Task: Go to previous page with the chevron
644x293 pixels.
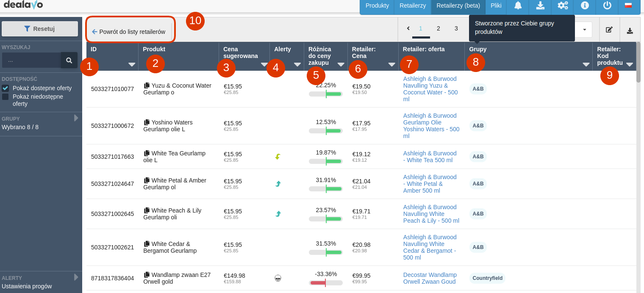Action: point(408,28)
